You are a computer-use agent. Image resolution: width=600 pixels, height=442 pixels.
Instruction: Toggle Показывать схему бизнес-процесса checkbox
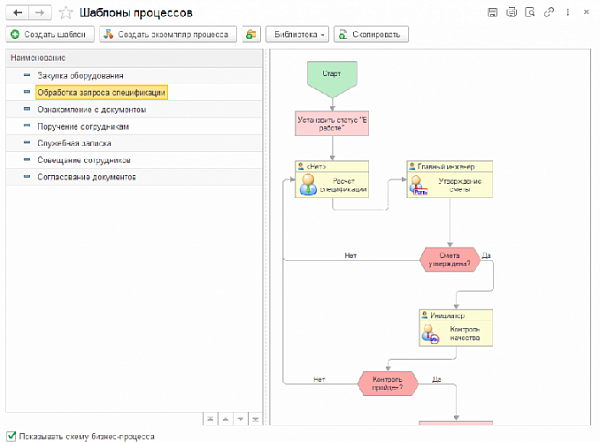[x=11, y=436]
